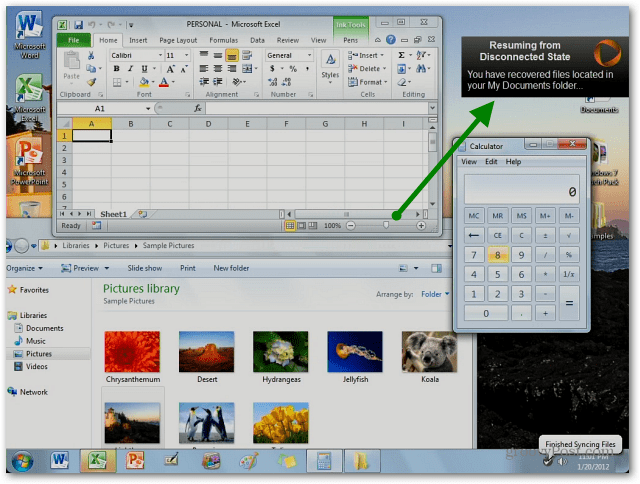
Task: Open the Organize dropdown in Explorer
Action: [24, 268]
